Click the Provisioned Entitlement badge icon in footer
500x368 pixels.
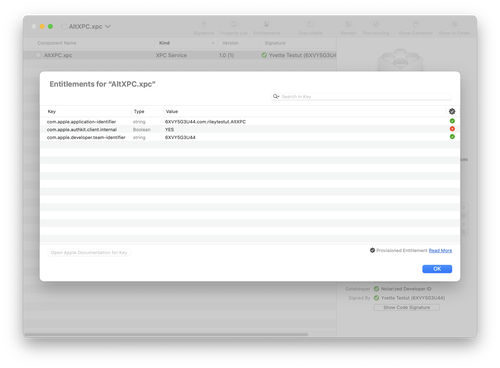coord(372,250)
